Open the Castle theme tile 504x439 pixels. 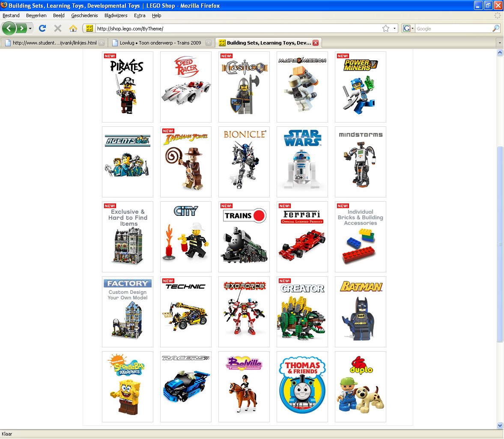click(x=244, y=87)
